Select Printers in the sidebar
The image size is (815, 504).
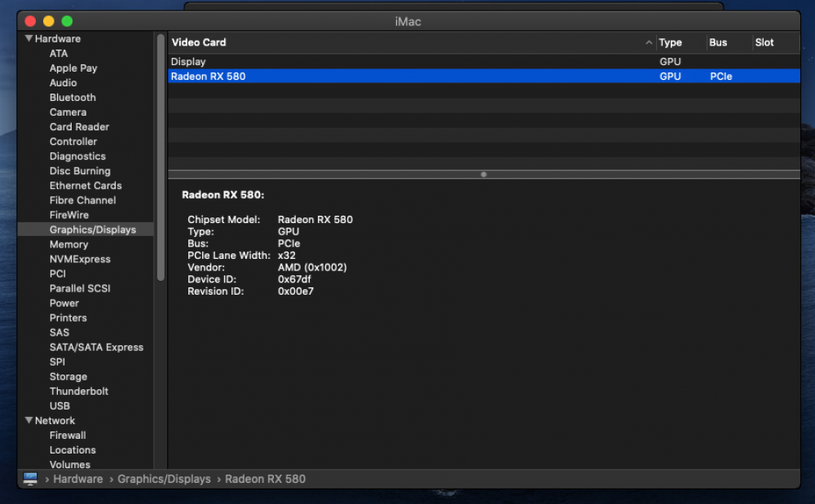pos(68,318)
